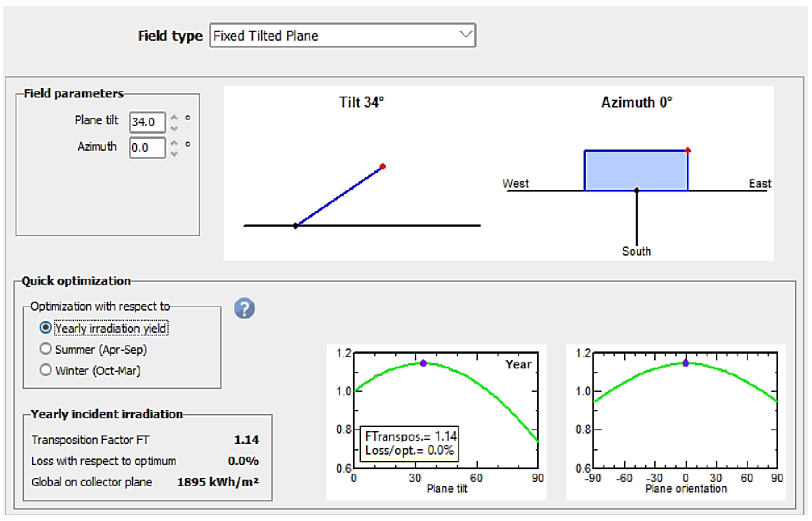Viewport: 812px width, 521px height.
Task: Click the Plane tilt input field
Action: (147, 122)
